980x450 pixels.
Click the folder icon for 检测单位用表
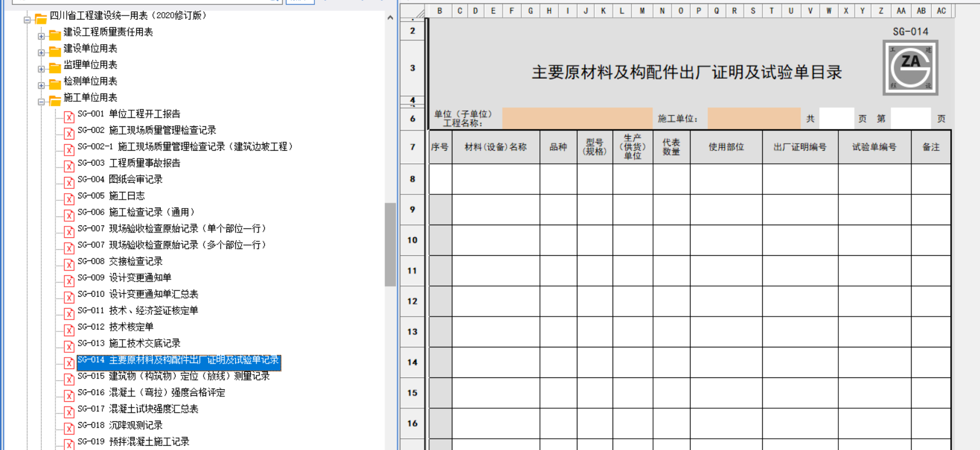click(x=55, y=84)
